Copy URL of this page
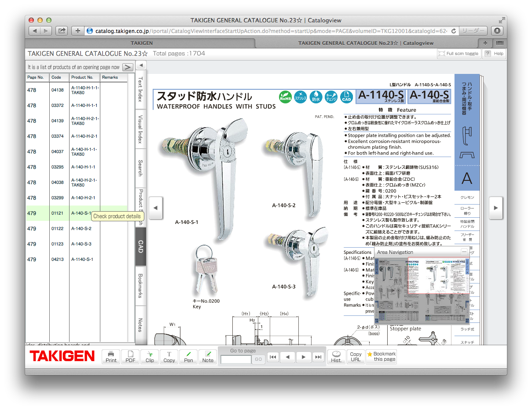 pos(356,357)
